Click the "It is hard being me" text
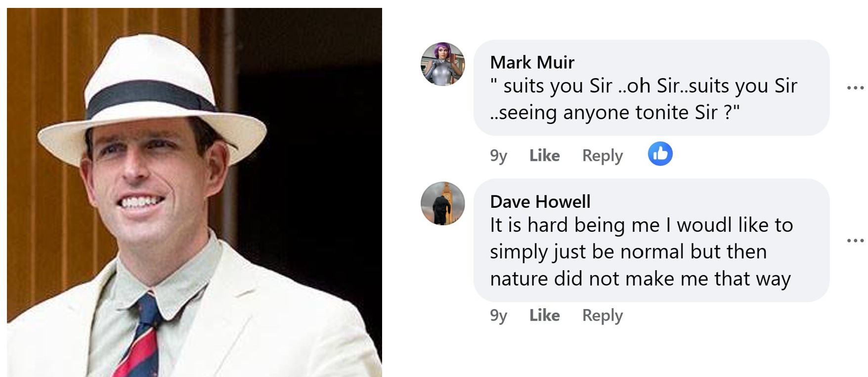Image resolution: width=868 pixels, height=377 pixels. tap(641, 225)
